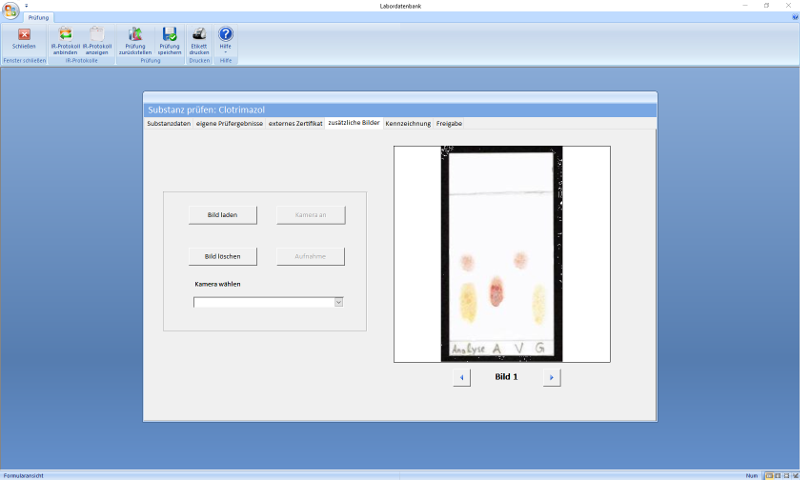This screenshot has height=480, width=800.
Task: Open the eigene Prüfergebnisse tab
Action: point(229,123)
